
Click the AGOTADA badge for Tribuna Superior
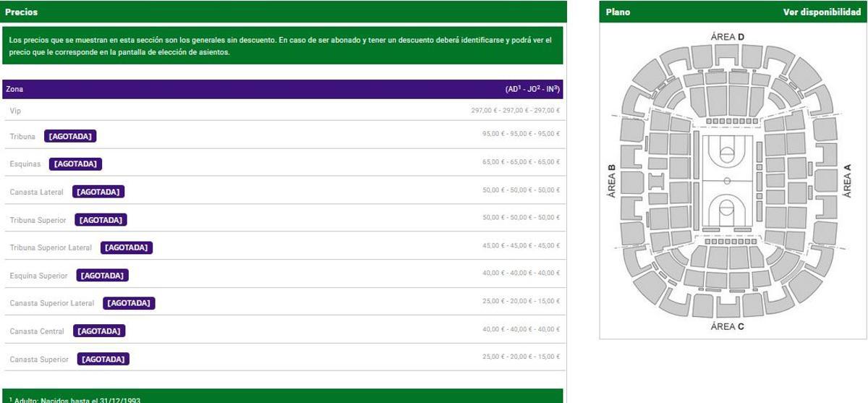coord(101,220)
